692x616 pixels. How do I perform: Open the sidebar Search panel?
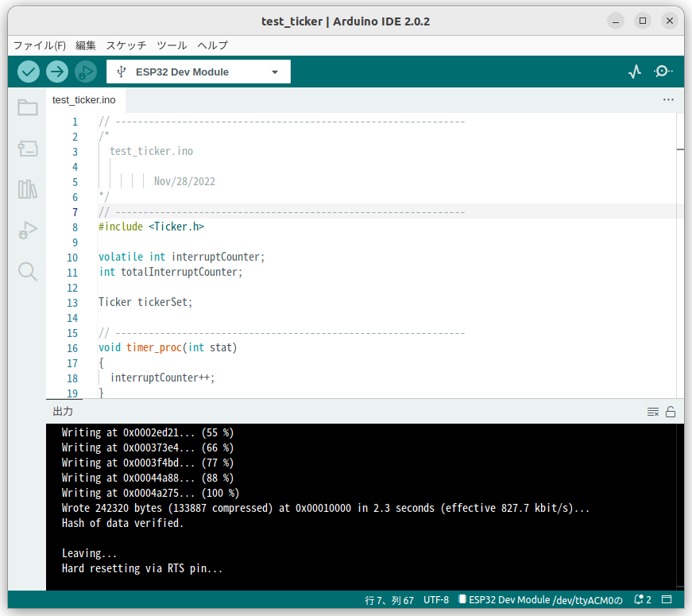[x=27, y=272]
